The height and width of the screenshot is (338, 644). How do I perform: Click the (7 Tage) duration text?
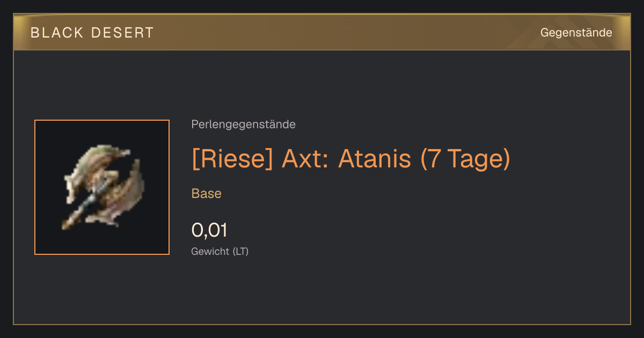click(465, 159)
